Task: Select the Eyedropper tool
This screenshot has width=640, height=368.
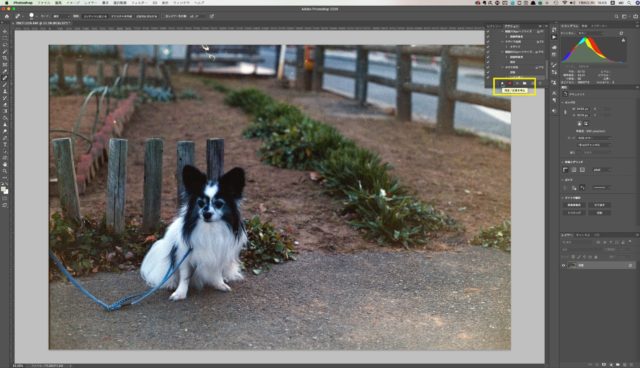Action: coord(5,71)
